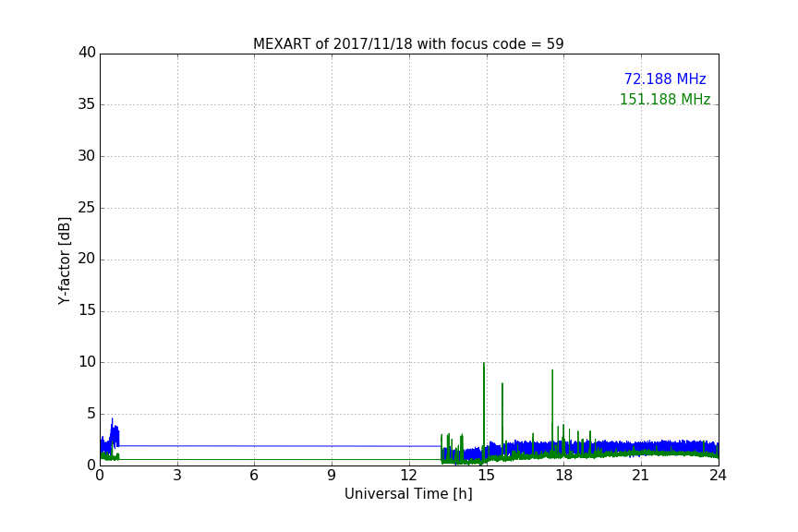Click the green spike peak near 17.5 hours
798x532 pixels.
(x=552, y=370)
